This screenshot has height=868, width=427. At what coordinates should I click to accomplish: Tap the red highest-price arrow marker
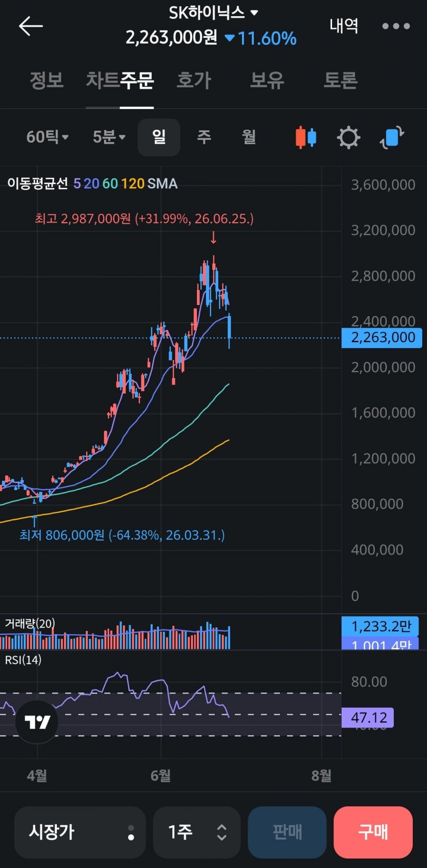point(213,237)
